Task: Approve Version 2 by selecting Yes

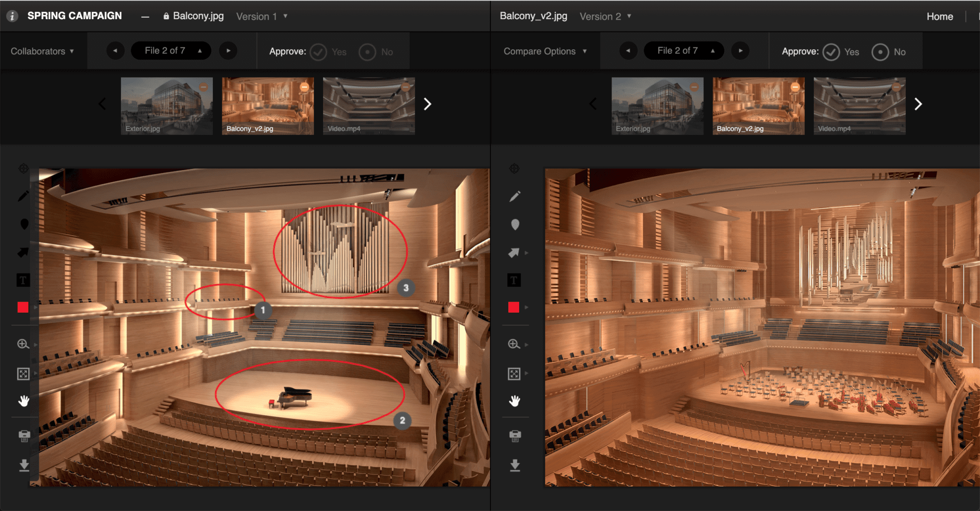Action: pyautogui.click(x=832, y=52)
